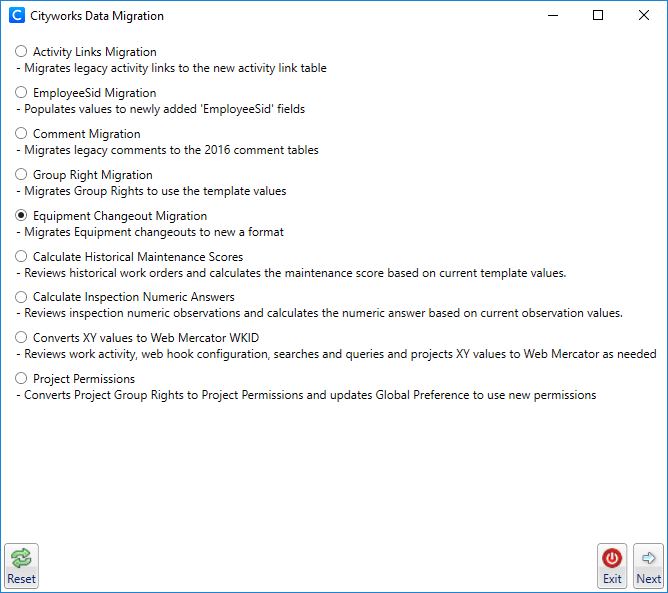Select Calculate Inspection Numeric Answers option
This screenshot has height=593, width=668.
[22, 297]
